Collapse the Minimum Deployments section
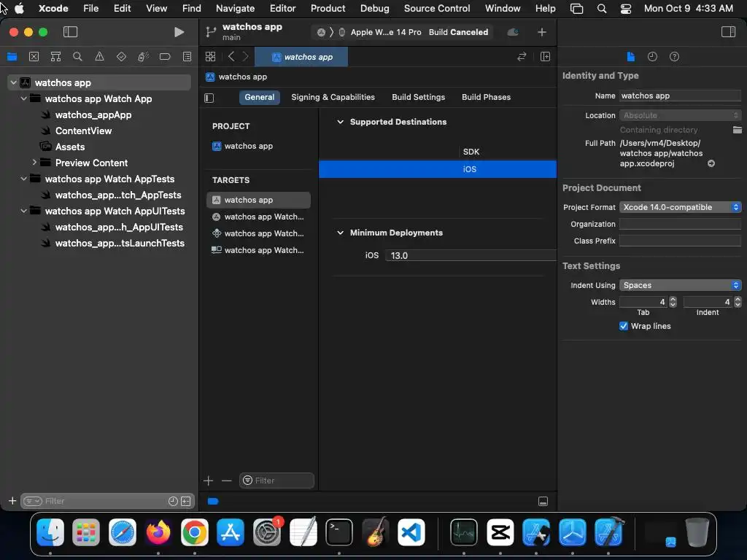This screenshot has width=747, height=560. (x=340, y=233)
